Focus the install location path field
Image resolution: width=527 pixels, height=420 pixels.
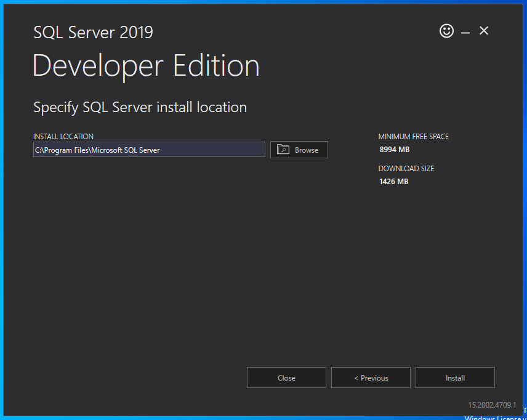click(149, 150)
